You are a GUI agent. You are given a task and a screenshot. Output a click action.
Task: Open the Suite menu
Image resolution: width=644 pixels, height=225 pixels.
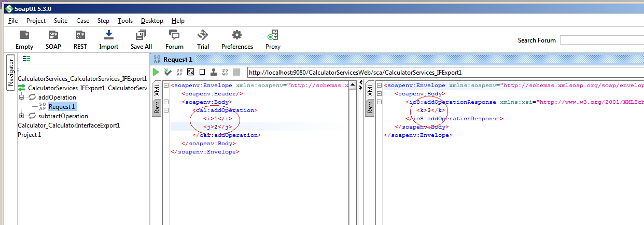pyautogui.click(x=61, y=21)
